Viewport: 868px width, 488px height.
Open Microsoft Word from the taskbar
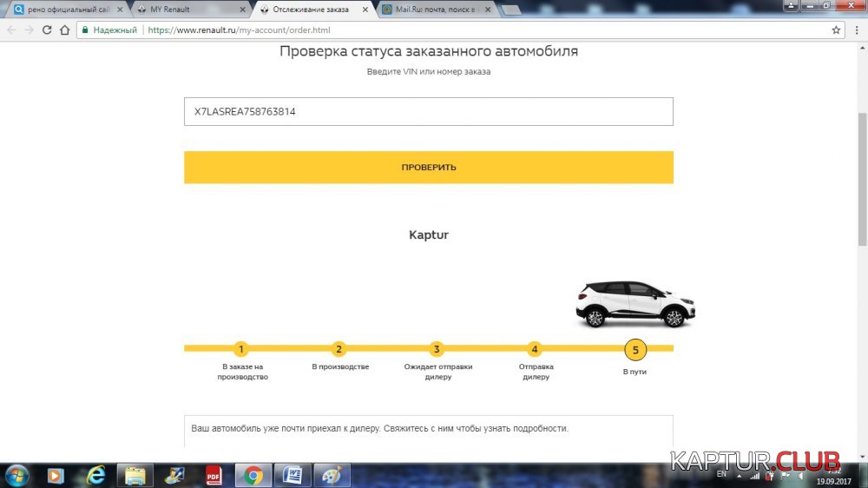293,475
